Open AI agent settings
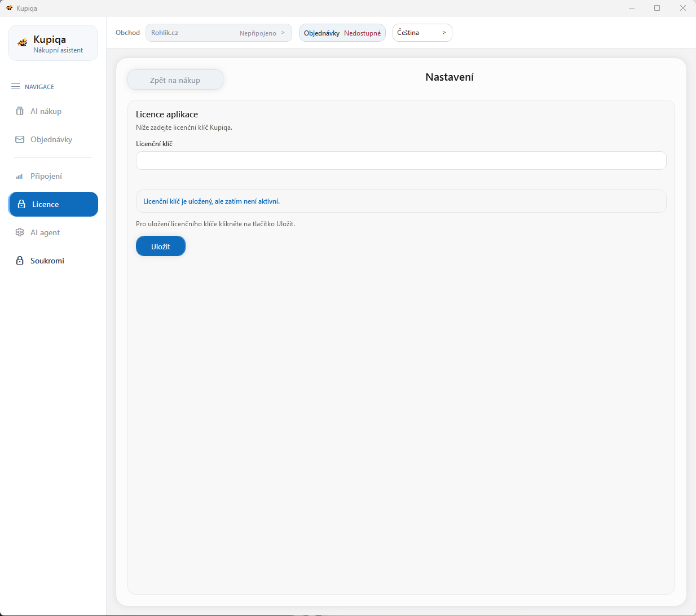Viewport: 696px width, 616px height. [53, 232]
